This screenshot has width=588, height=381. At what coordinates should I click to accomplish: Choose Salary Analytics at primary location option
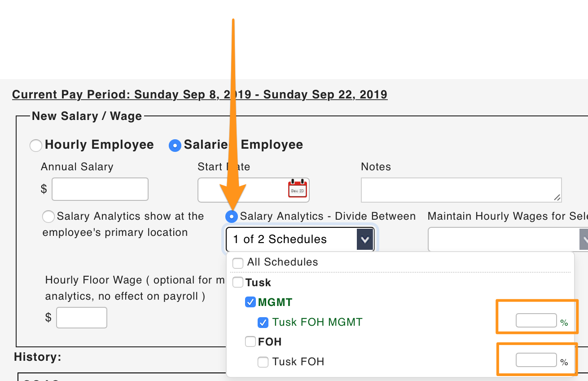tap(48, 217)
